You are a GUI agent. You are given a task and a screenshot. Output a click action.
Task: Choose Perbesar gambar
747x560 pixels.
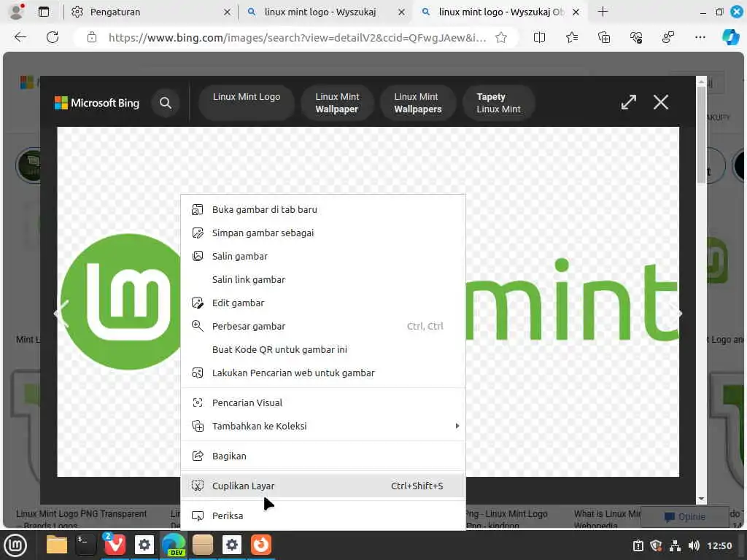click(x=322, y=326)
